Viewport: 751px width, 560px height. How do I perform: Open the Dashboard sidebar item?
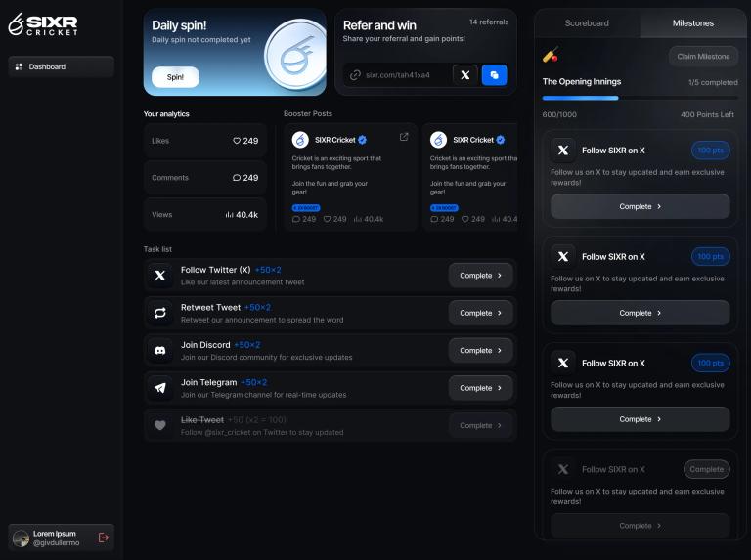[61, 66]
